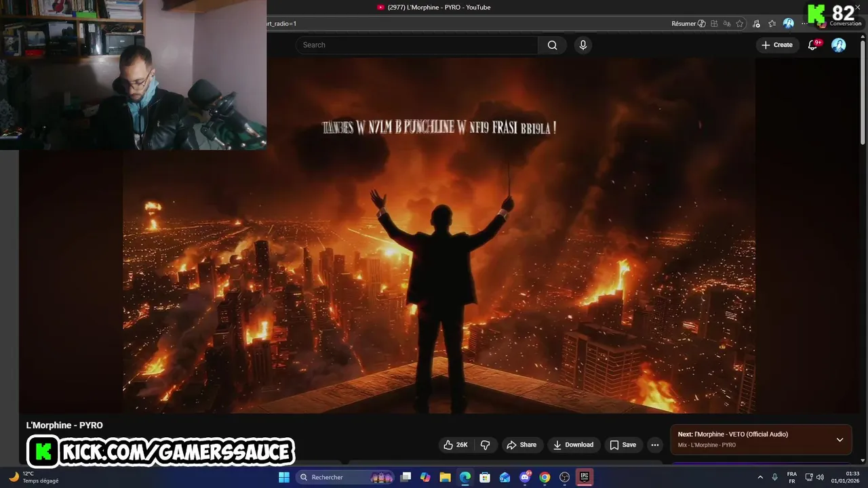This screenshot has height=488, width=868.
Task: Expand the Next: VETO mix panel
Action: (x=840, y=440)
